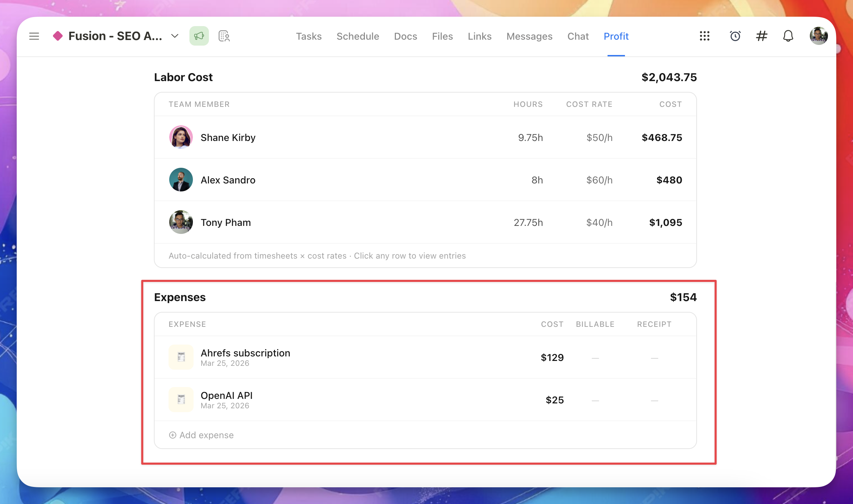Open the hamburger menu
The width and height of the screenshot is (853, 504).
tap(34, 36)
